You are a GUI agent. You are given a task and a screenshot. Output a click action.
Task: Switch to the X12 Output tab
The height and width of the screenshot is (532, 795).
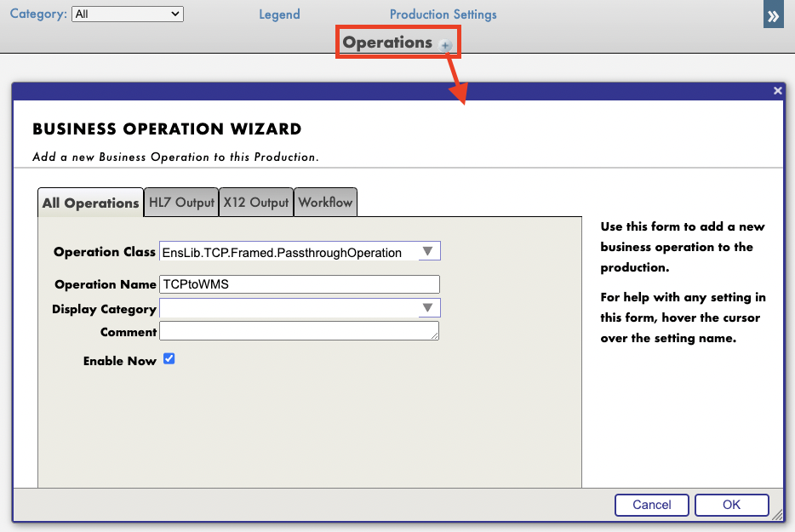(256, 203)
